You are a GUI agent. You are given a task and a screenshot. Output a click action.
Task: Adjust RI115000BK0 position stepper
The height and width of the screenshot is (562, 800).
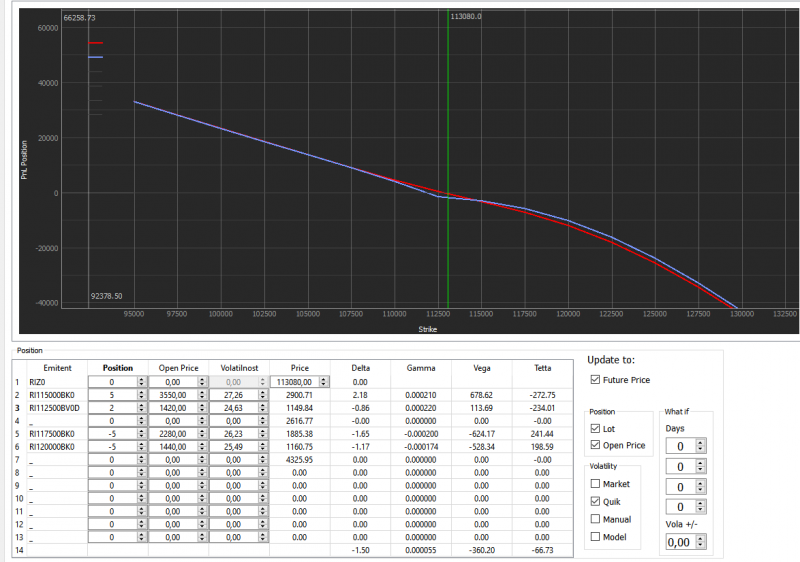[x=141, y=395]
